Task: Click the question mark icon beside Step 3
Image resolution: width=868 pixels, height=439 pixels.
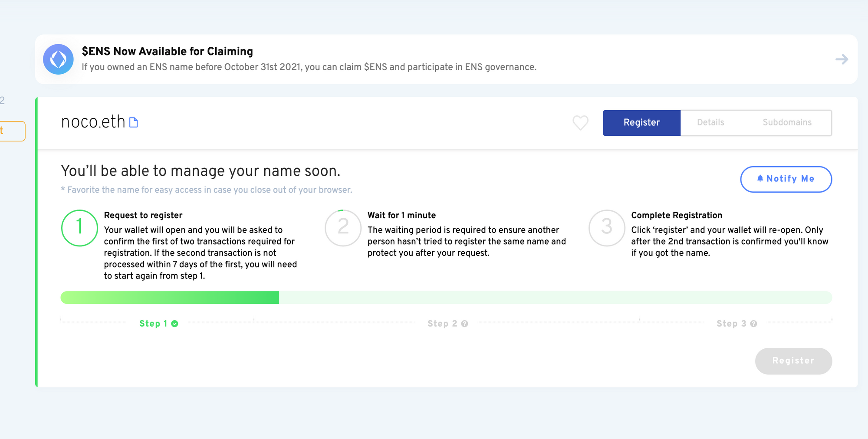Action: [753, 324]
